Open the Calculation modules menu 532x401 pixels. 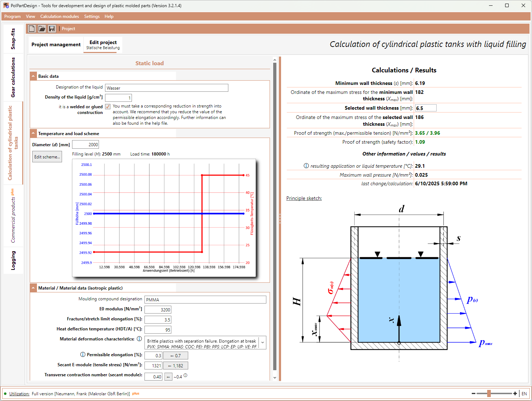click(60, 16)
